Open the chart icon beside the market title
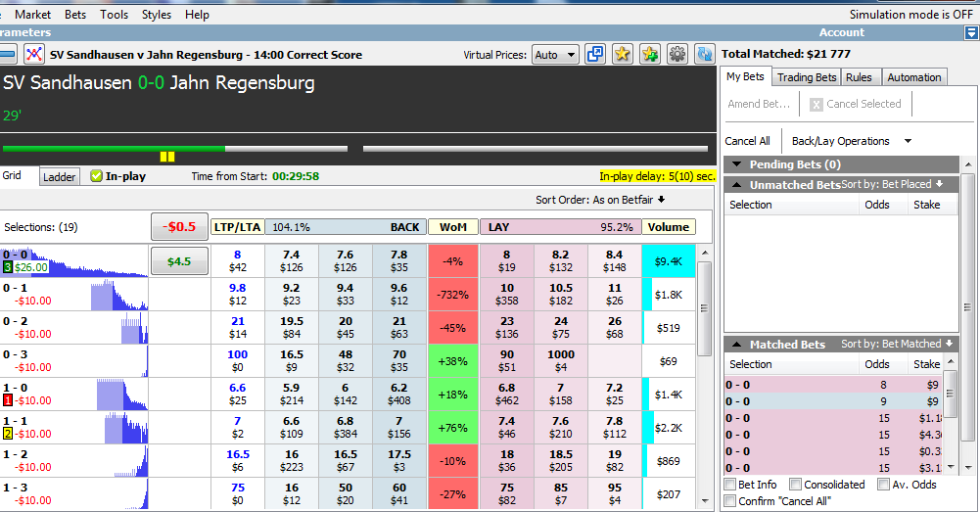 pos(33,55)
